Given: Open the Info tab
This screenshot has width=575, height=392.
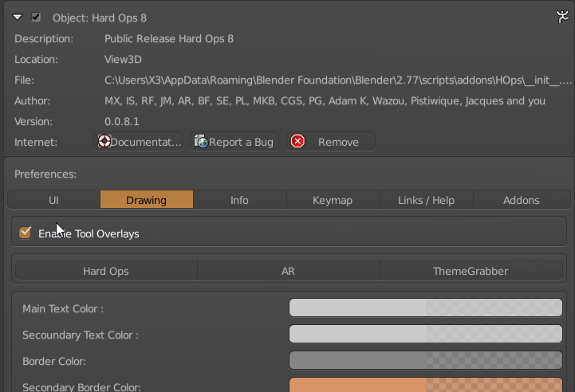Looking at the screenshot, I should pyautogui.click(x=239, y=200).
